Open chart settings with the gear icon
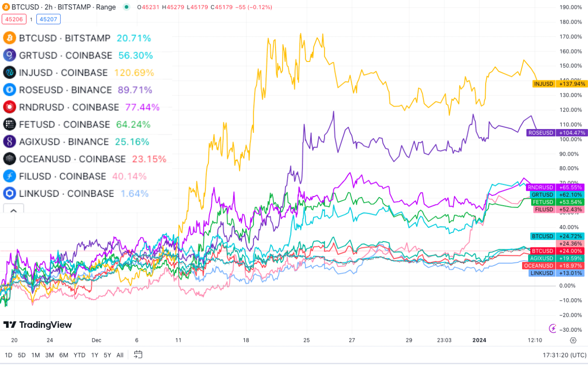The height and width of the screenshot is (374, 588). (x=573, y=340)
